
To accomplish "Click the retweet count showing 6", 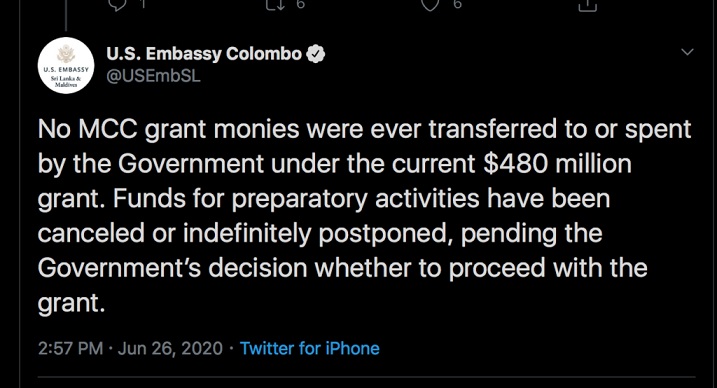I will click(300, 4).
